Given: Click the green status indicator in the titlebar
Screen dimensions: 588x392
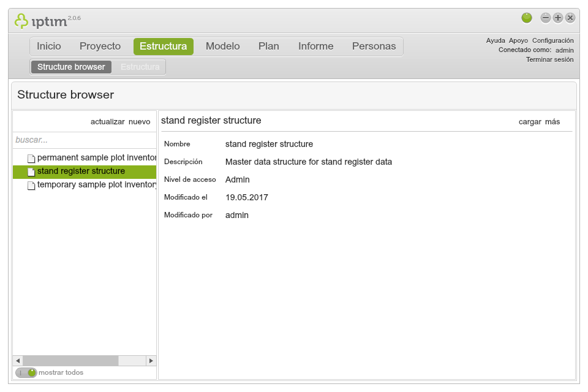Looking at the screenshot, I should tap(527, 18).
